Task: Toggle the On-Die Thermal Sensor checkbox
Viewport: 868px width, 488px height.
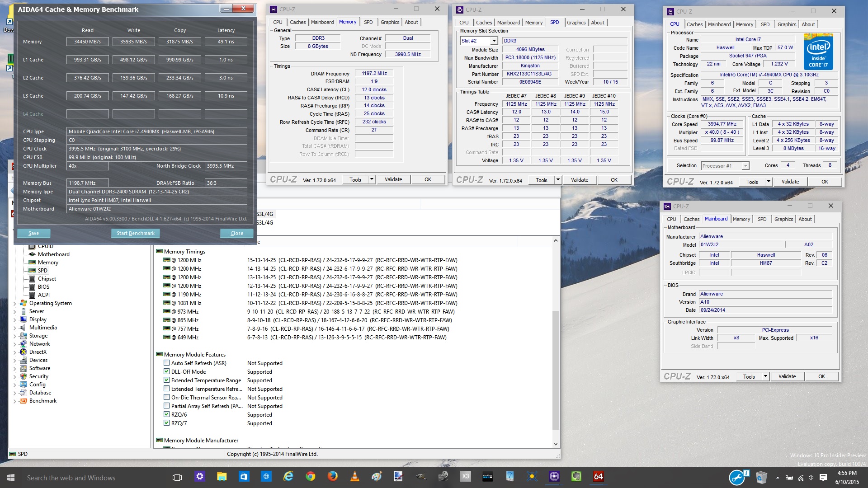Action: (x=166, y=397)
